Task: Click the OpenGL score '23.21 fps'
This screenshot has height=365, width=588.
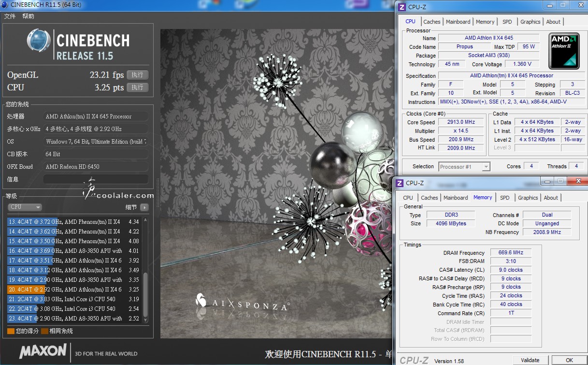Action: click(x=107, y=75)
